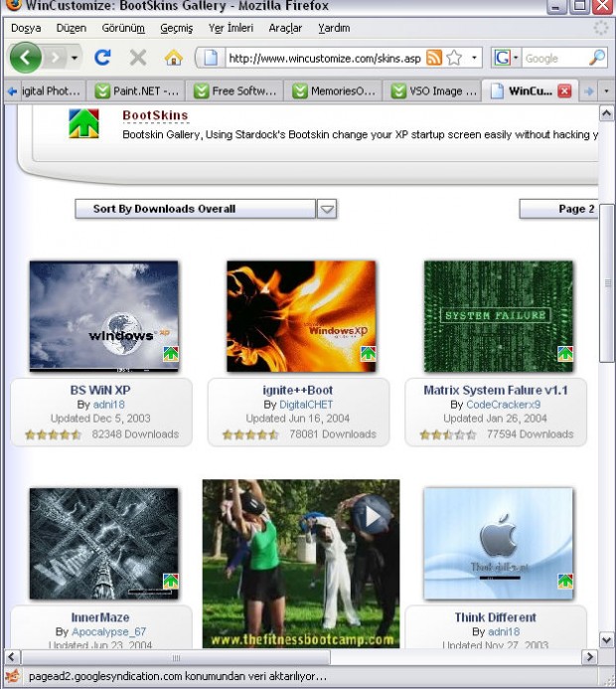Open the Yer İmleri menu
The width and height of the screenshot is (616, 689).
231,28
